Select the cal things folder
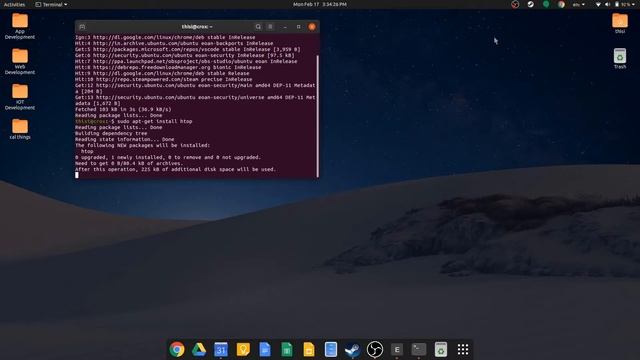640x360 pixels. tap(20, 129)
